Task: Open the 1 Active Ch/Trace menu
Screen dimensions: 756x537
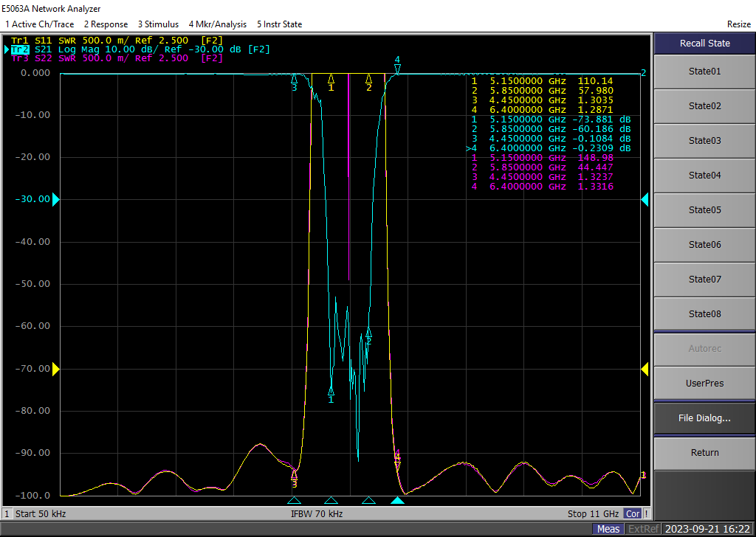Action: tap(40, 24)
